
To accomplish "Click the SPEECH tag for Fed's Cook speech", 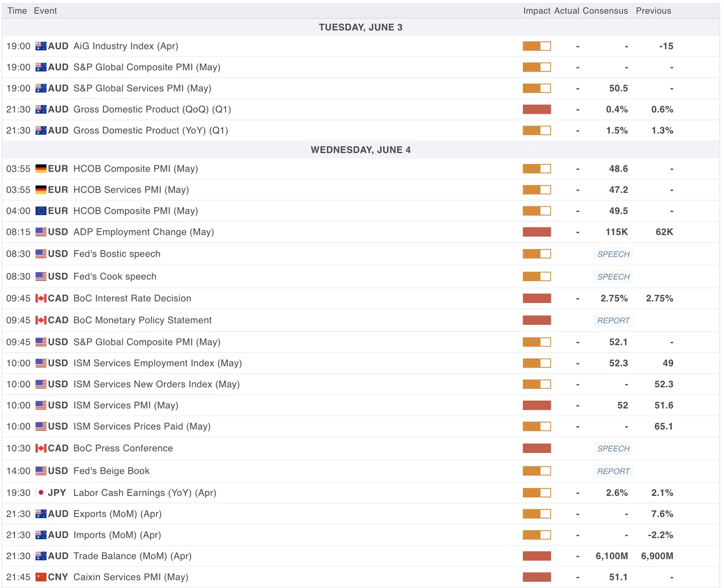I will [x=613, y=277].
